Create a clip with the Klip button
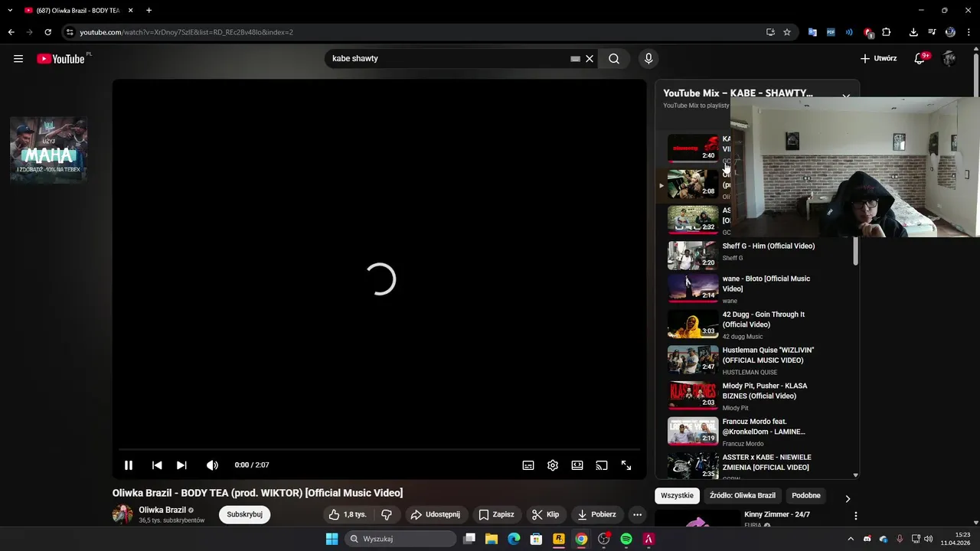 [x=546, y=515]
